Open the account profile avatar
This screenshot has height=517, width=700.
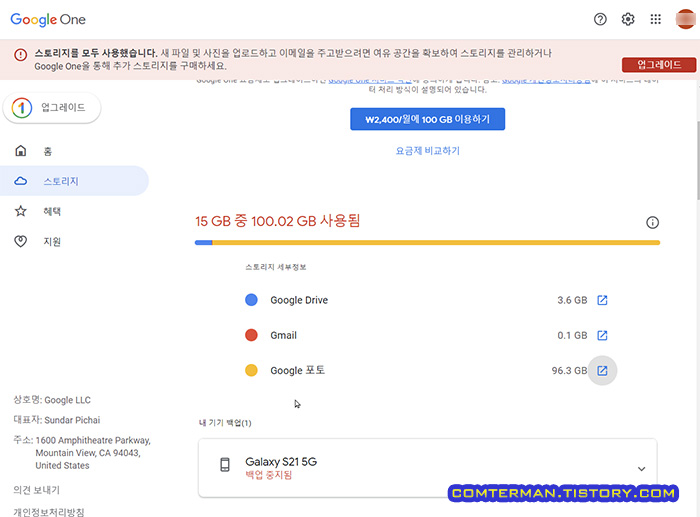(x=685, y=19)
